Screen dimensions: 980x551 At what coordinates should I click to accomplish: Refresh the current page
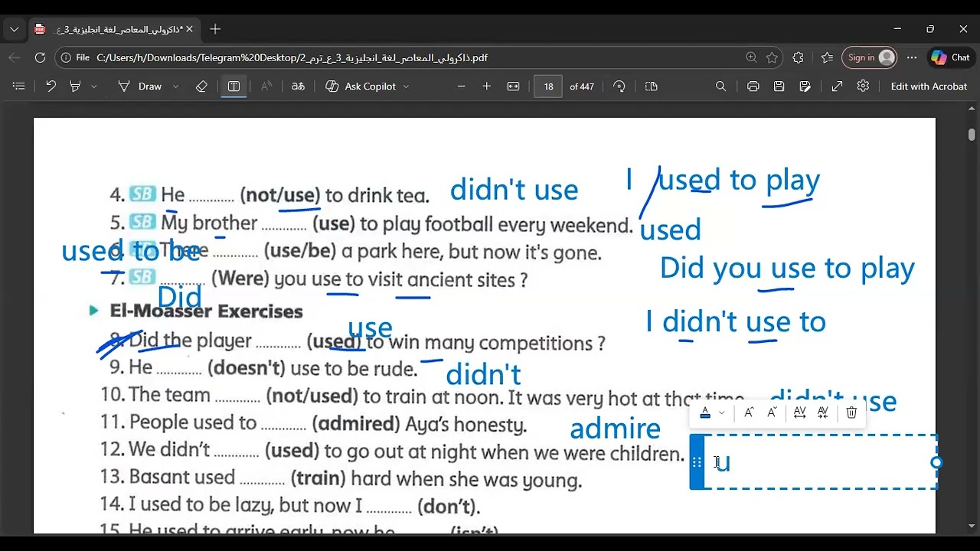[40, 57]
